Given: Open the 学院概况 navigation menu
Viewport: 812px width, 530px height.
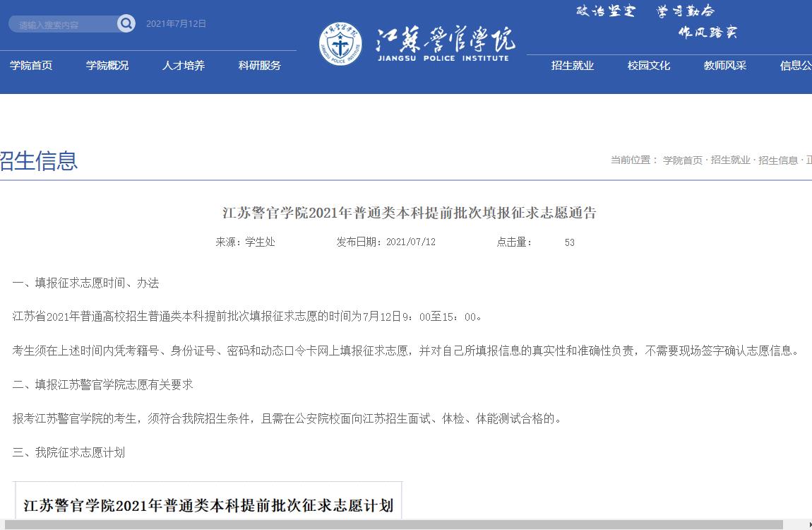Looking at the screenshot, I should point(107,66).
